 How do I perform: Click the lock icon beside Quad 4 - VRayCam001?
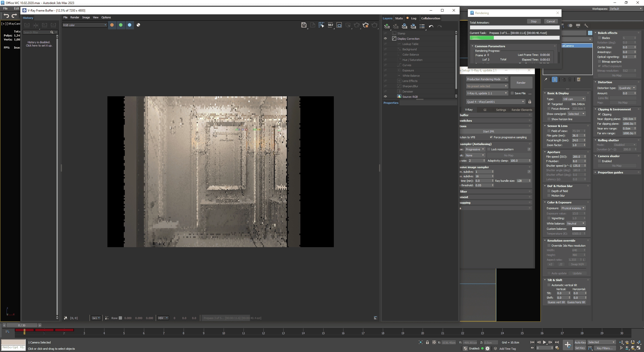click(x=530, y=102)
